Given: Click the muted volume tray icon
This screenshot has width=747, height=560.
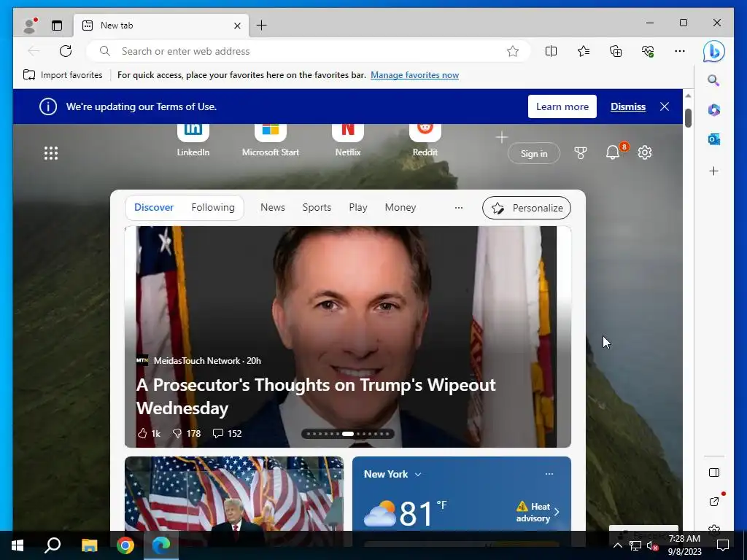Looking at the screenshot, I should pos(653,545).
